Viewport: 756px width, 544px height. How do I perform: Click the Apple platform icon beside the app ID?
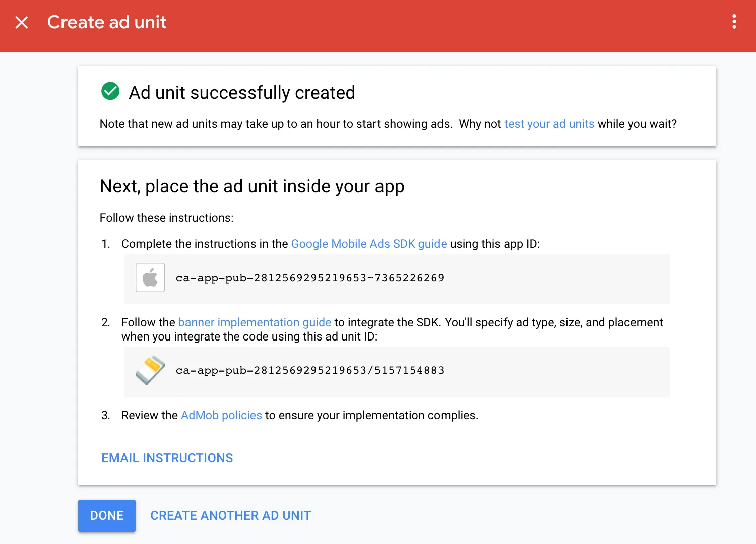point(150,277)
